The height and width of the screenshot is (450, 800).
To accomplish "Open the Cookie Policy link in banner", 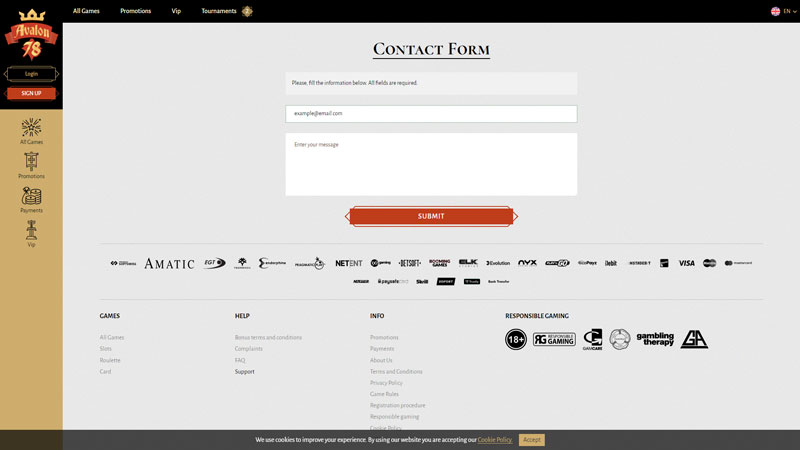I will 494,440.
